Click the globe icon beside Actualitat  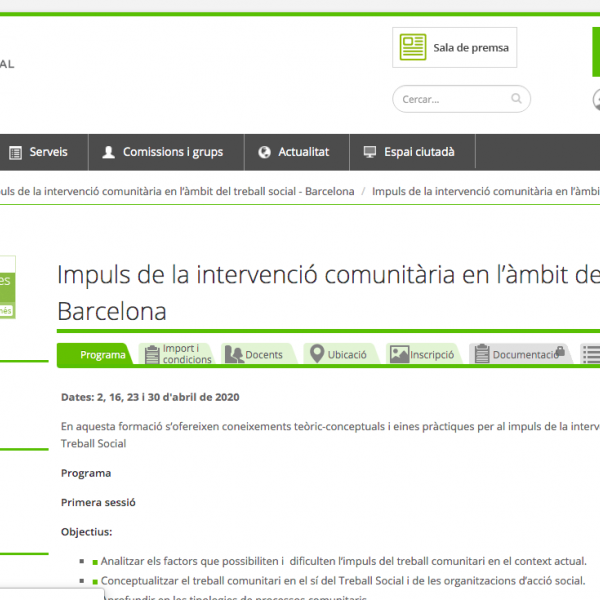click(264, 152)
